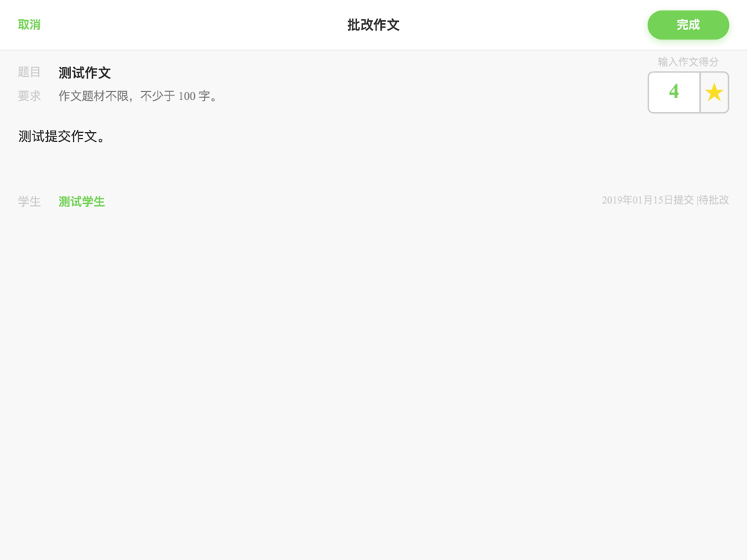Click the 要求 field label
This screenshot has height=560, width=747.
(x=29, y=96)
